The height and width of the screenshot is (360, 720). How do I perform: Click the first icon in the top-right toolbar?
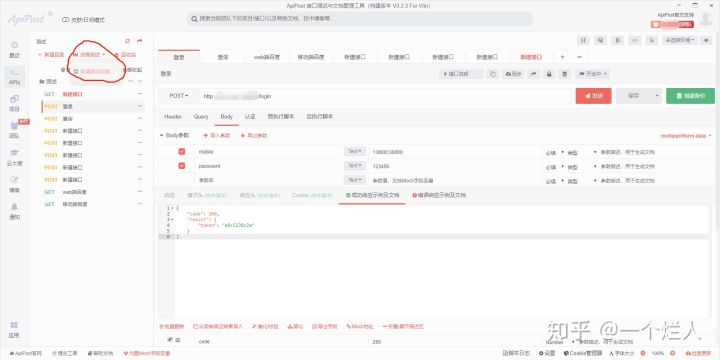pos(583,40)
